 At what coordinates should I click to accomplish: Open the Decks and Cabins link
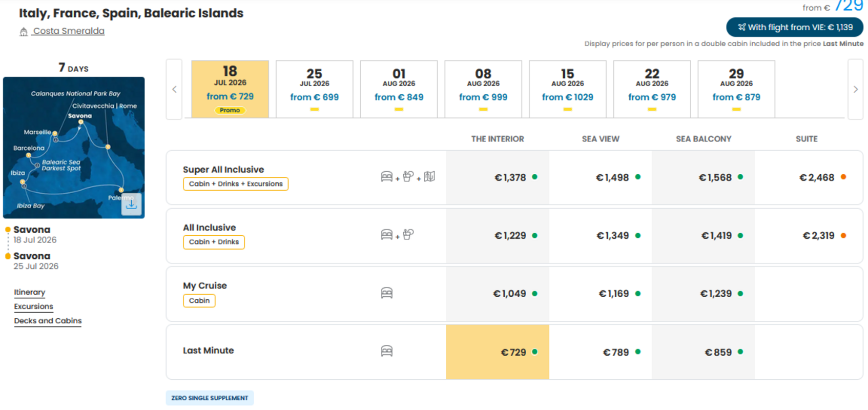pyautogui.click(x=48, y=321)
